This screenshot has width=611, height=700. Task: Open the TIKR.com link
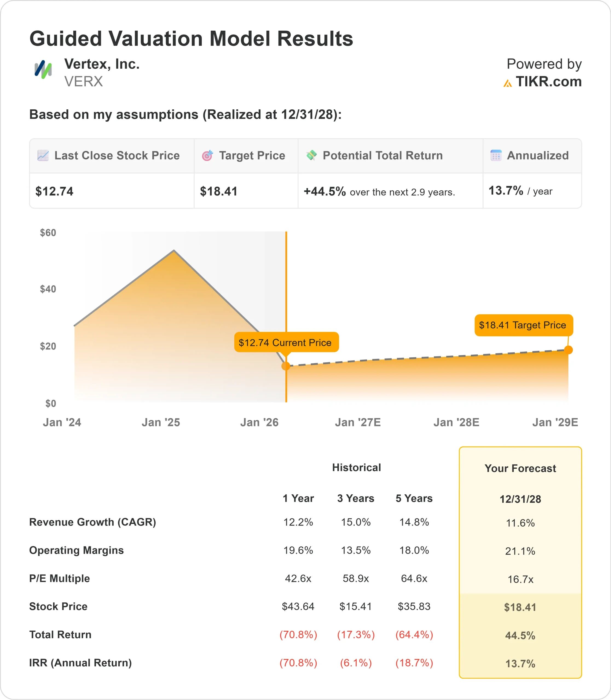tap(548, 82)
